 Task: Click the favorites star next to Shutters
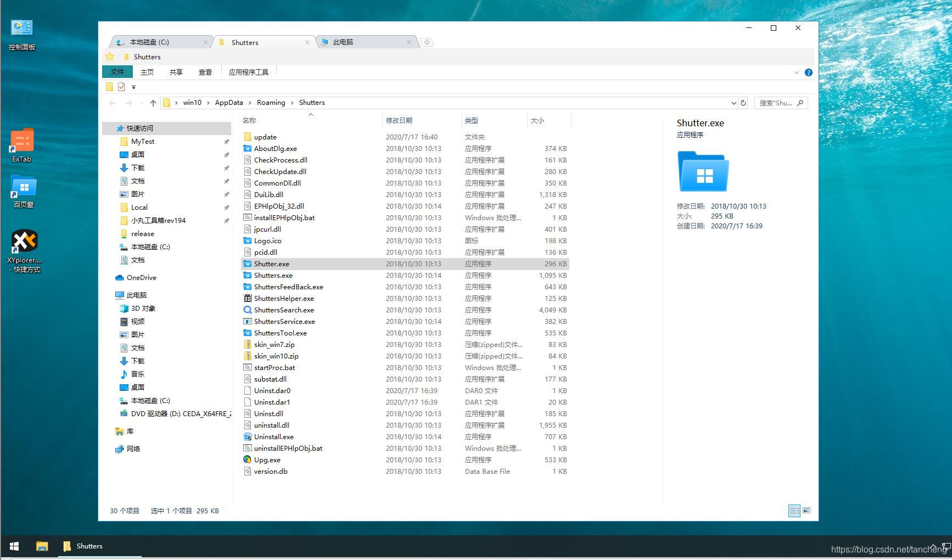point(109,57)
